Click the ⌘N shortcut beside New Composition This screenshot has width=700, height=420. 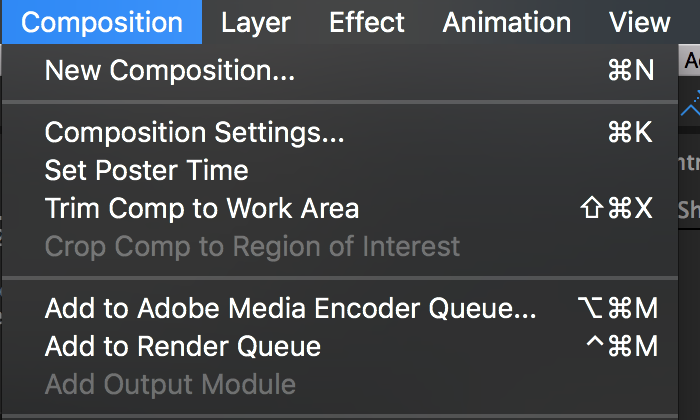click(x=630, y=70)
